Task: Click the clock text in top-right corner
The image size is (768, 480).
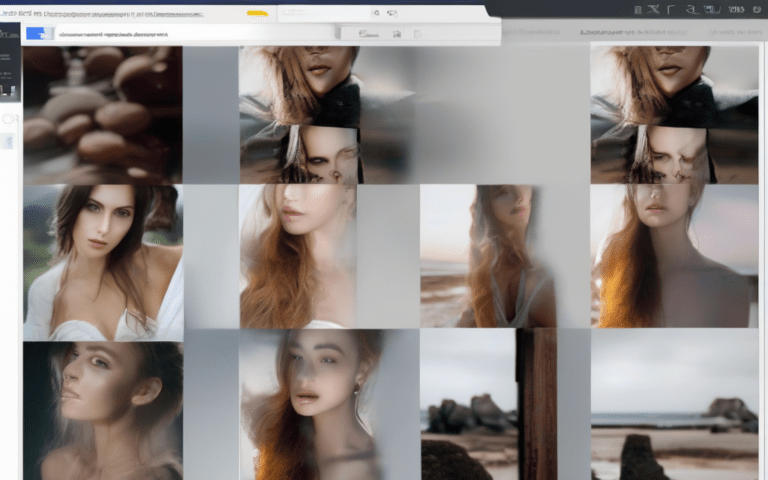Action: [736, 9]
